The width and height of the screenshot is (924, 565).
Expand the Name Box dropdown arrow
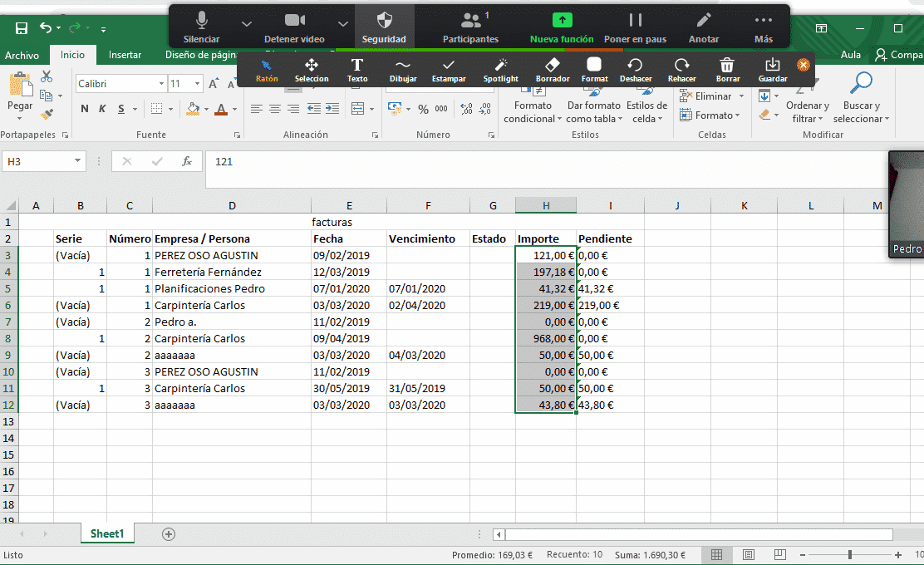pos(77,161)
